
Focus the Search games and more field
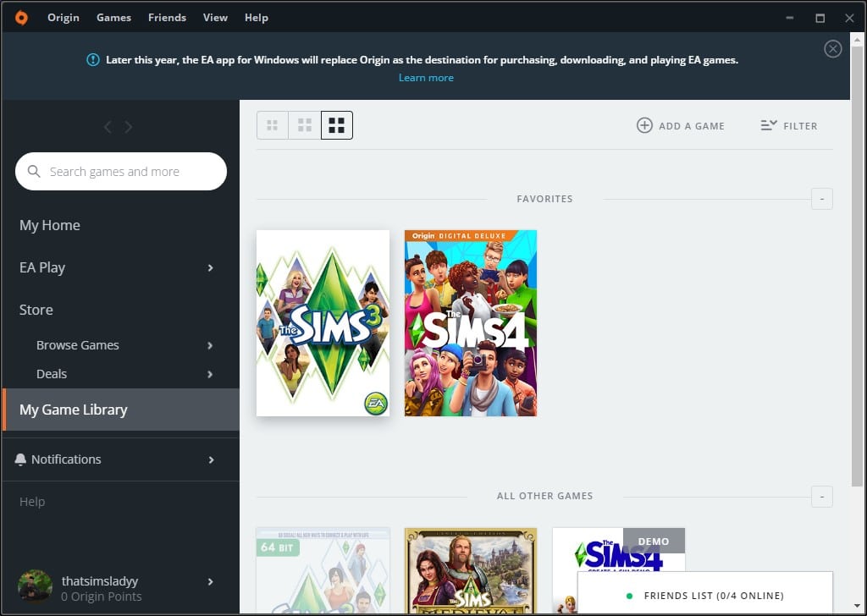121,171
